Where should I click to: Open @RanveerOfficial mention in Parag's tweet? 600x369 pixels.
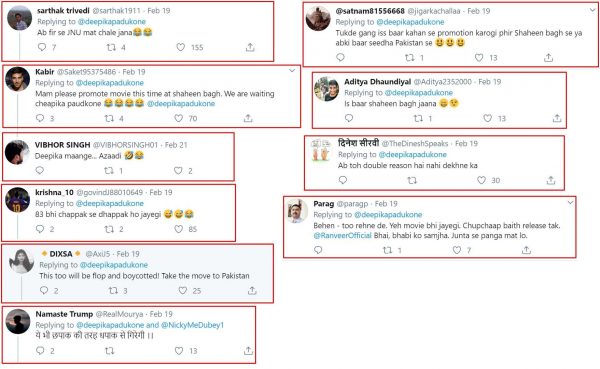point(342,235)
